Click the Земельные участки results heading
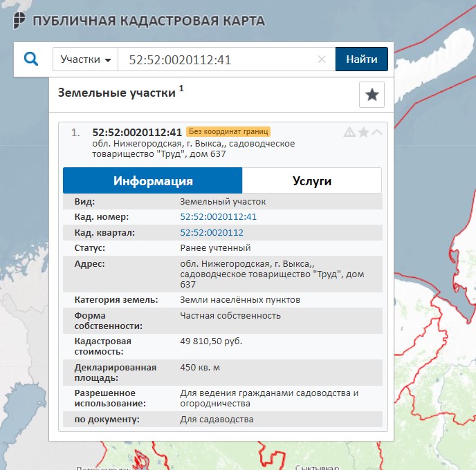The width and height of the screenshot is (476, 470). pos(116,93)
